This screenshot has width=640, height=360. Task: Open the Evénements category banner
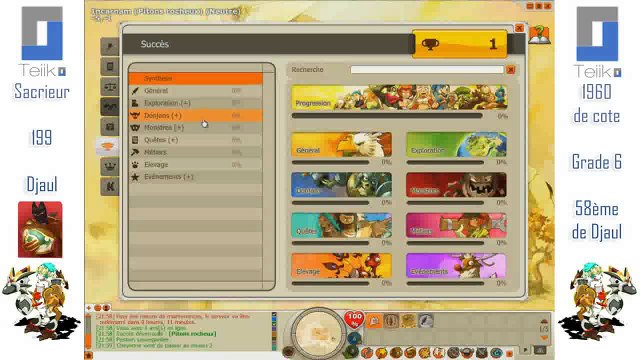(456, 265)
